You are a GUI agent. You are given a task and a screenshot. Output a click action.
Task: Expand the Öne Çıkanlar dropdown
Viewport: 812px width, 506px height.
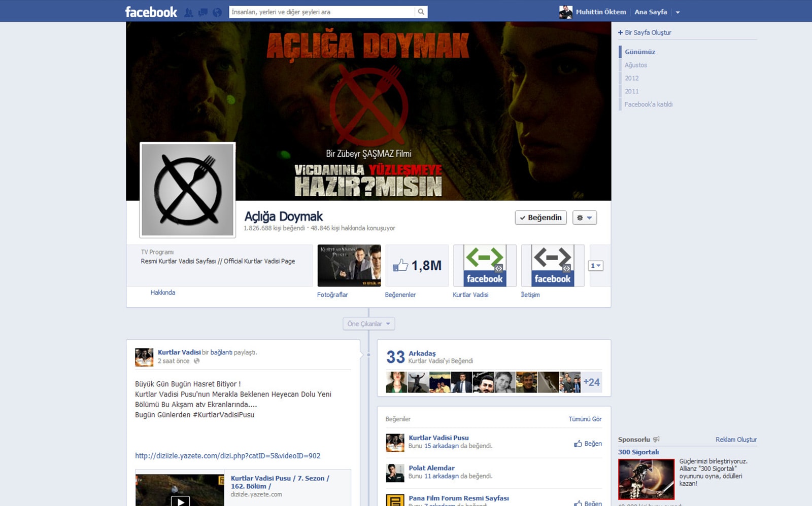pos(368,324)
